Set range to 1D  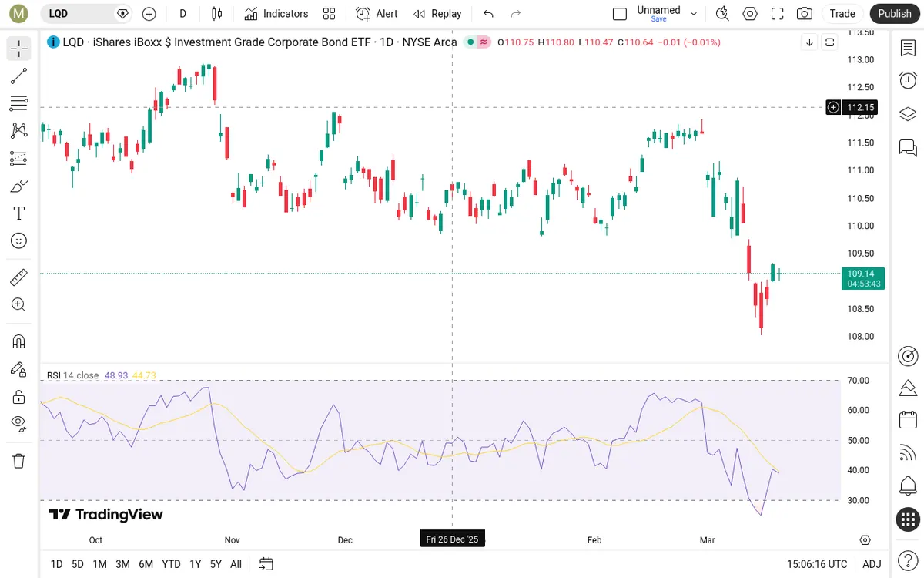pos(56,564)
